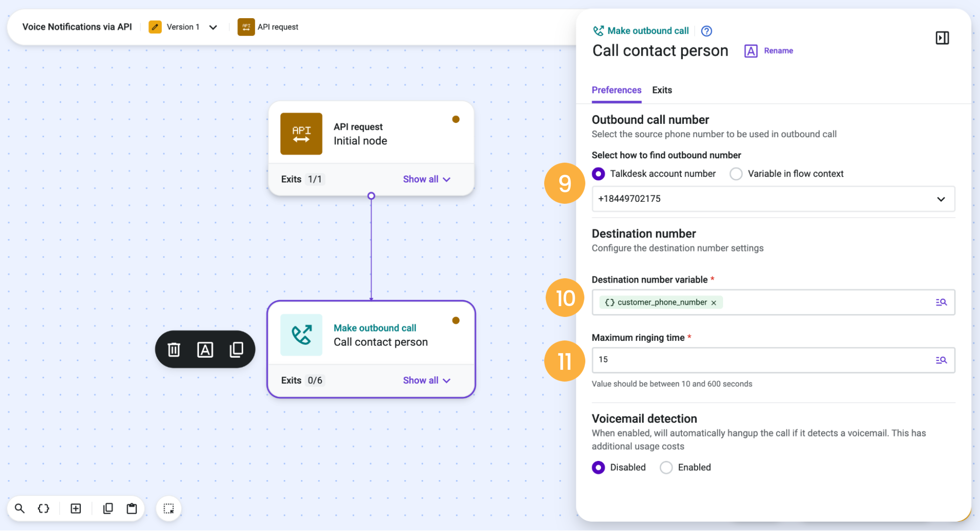The image size is (980, 531).
Task: Click the add node plus icon
Action: point(75,508)
